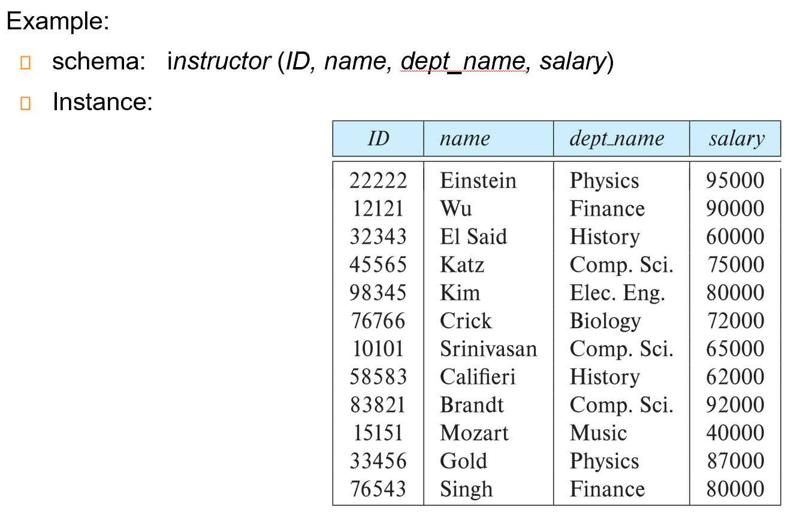Screen dimensions: 812x512
Task: Click the orange bullet beside Instance
Action: pyautogui.click(x=25, y=103)
